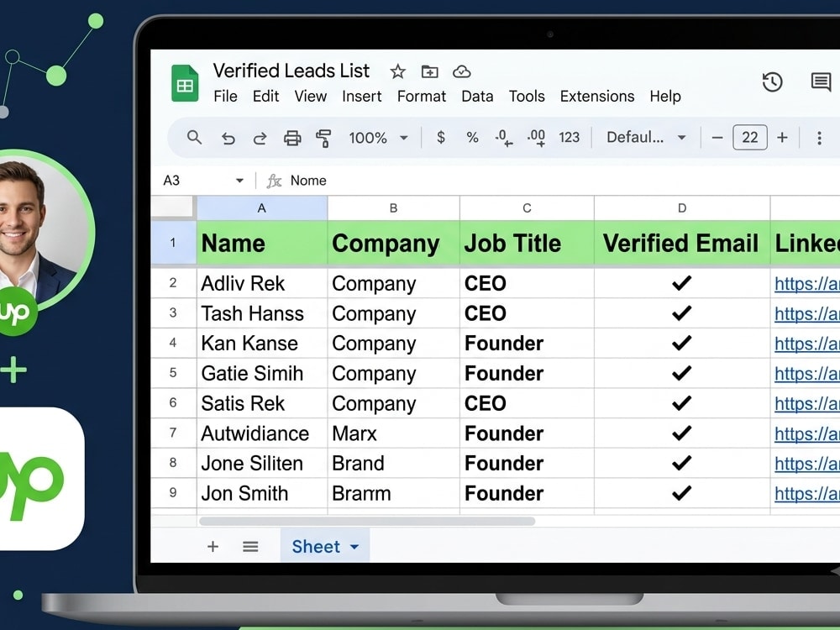The image size is (840, 630).
Task: Open the link in Jon Smith row
Action: click(x=806, y=493)
